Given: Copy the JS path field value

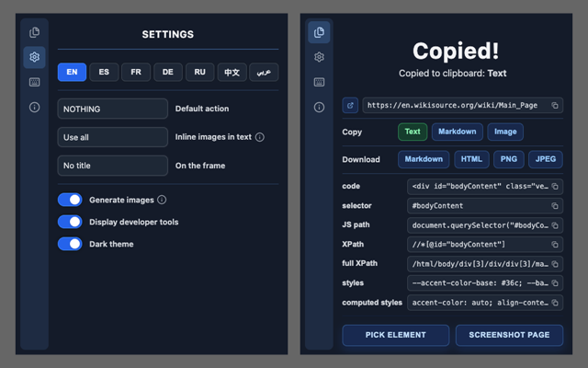Looking at the screenshot, I should (555, 225).
